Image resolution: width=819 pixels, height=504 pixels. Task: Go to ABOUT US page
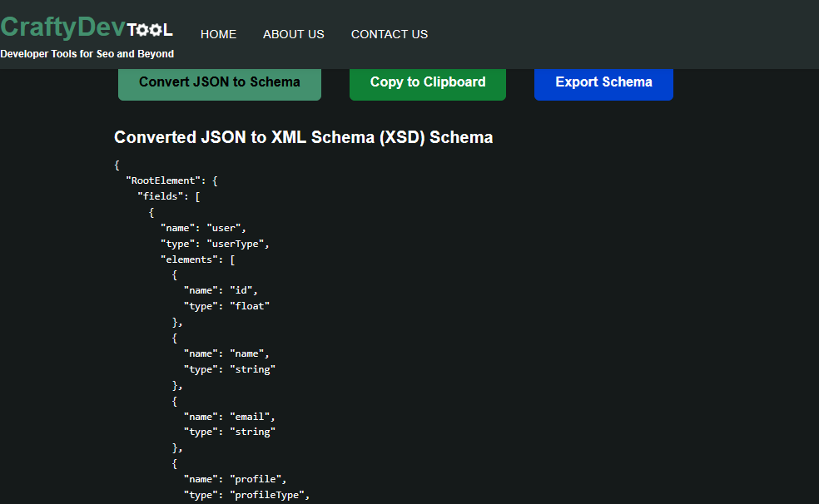[x=294, y=34]
